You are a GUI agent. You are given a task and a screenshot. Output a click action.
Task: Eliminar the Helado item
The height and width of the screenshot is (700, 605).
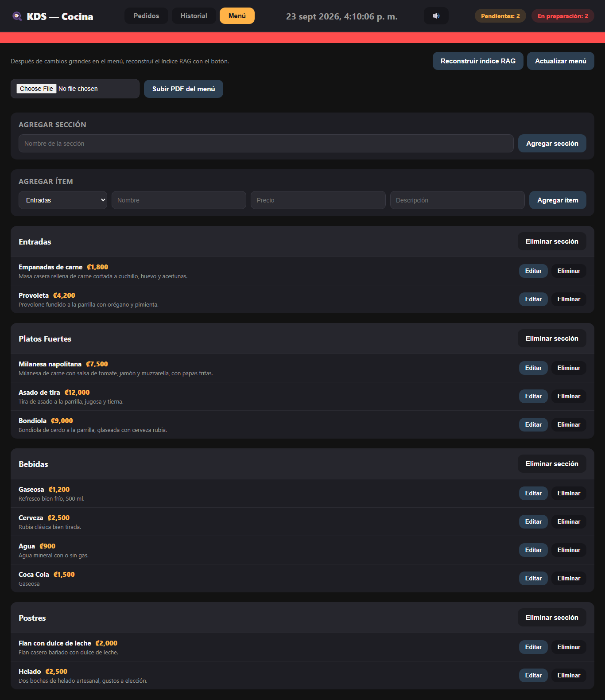pyautogui.click(x=569, y=675)
